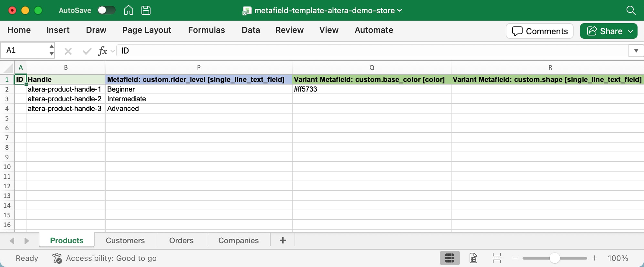The height and width of the screenshot is (267, 644).
Task: Open the file name dropdown chevron
Action: (400, 10)
